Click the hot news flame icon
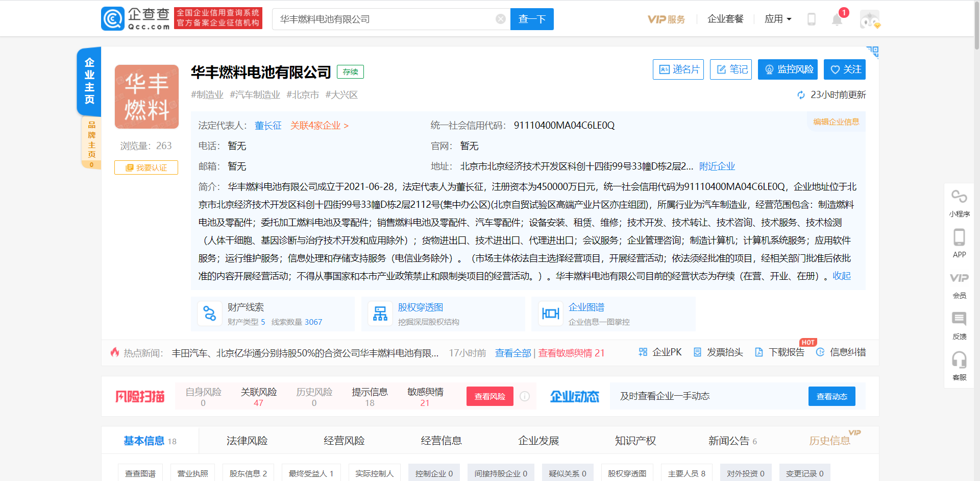980x481 pixels. pos(115,352)
